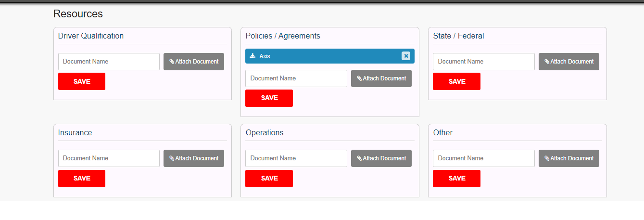Focus Document Name field in State / Federal

click(x=484, y=62)
